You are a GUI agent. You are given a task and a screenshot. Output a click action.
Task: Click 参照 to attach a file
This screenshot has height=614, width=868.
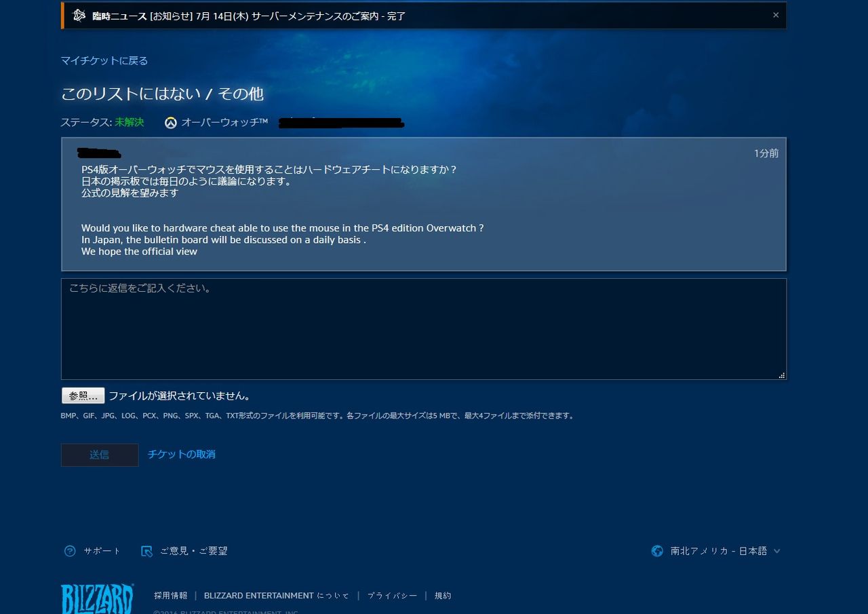[x=83, y=395]
